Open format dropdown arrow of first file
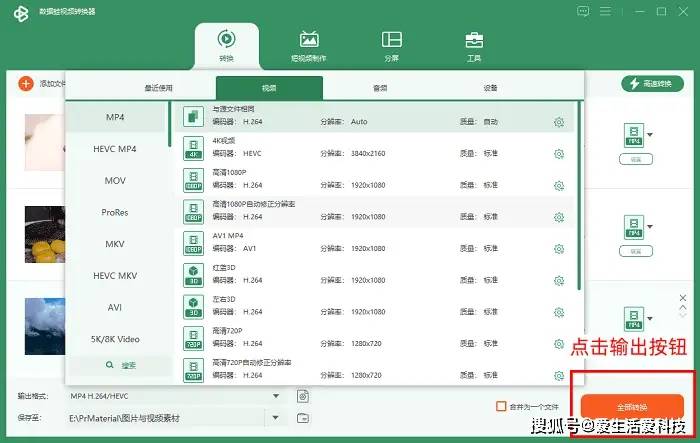Screen dimensions: 700x443 pos(650,134)
